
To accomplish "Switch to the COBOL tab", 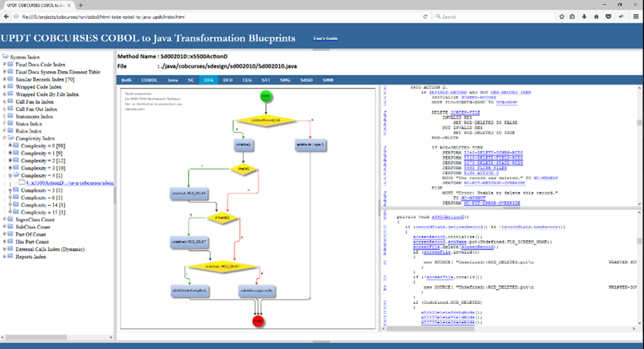I will tap(149, 80).
